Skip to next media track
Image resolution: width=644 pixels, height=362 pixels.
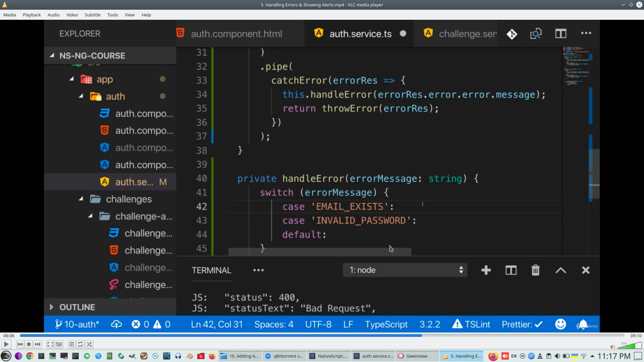[x=38, y=344]
